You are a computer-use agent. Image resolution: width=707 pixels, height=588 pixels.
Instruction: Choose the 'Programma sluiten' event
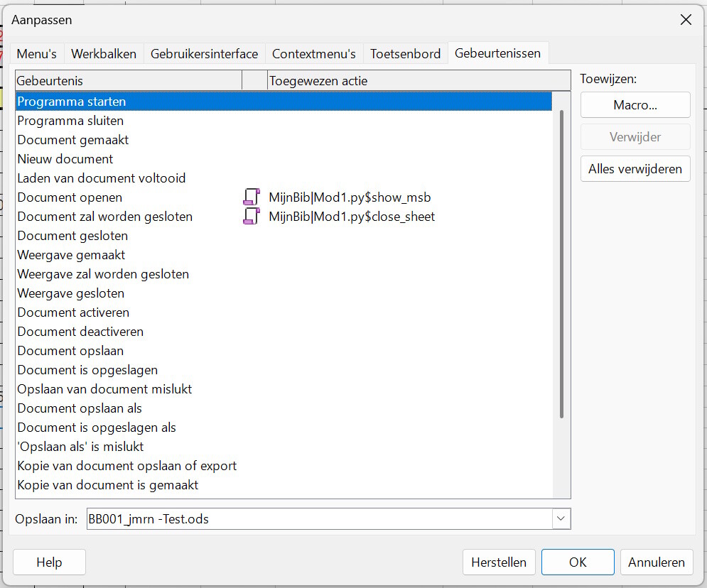70,121
